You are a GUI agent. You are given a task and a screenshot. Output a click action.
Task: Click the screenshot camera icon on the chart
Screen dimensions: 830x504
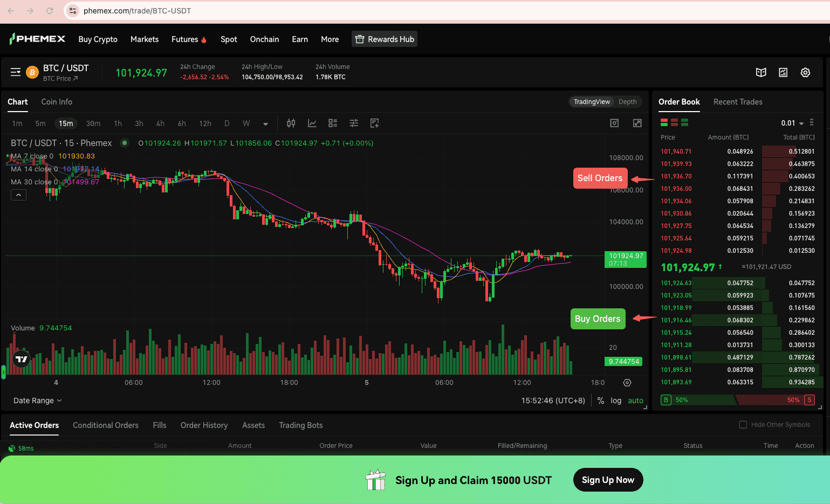tap(614, 123)
